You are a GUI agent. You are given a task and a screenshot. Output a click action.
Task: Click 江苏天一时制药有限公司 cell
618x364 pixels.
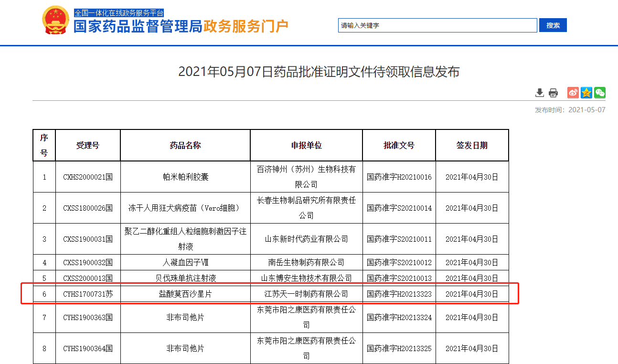coord(307,294)
